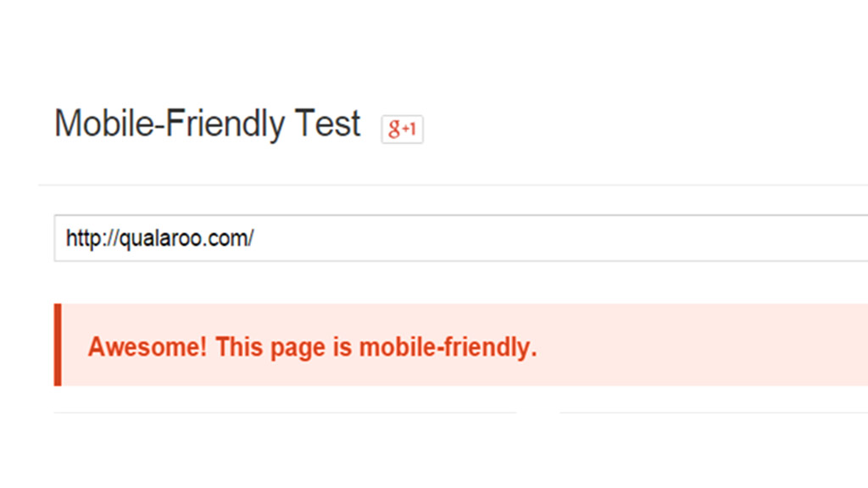This screenshot has height=488, width=868.
Task: Click the Awesome! This page is mobile-friendly message
Action: tap(312, 347)
